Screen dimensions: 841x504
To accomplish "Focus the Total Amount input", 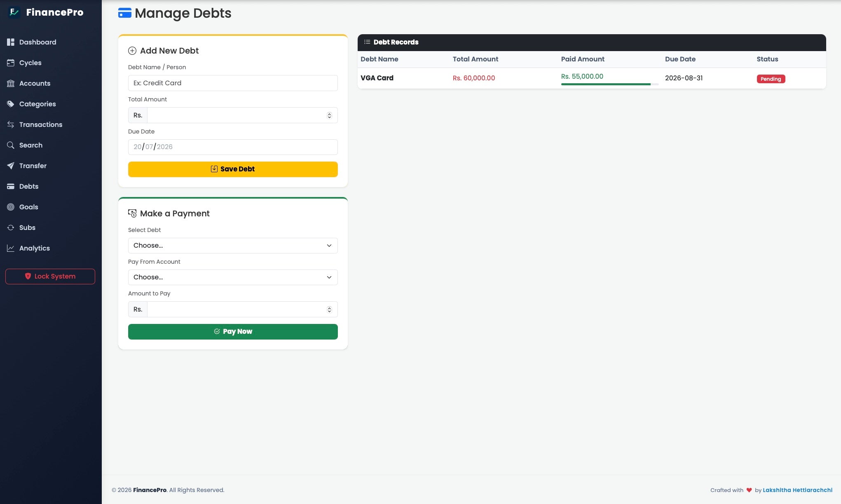I will [x=242, y=115].
